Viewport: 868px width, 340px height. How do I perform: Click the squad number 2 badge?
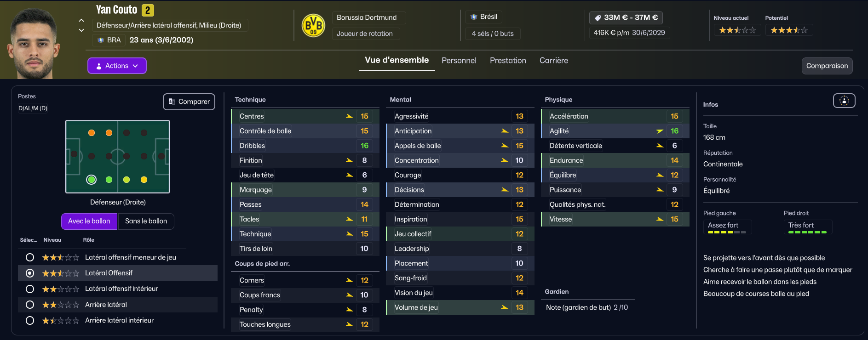coord(148,10)
